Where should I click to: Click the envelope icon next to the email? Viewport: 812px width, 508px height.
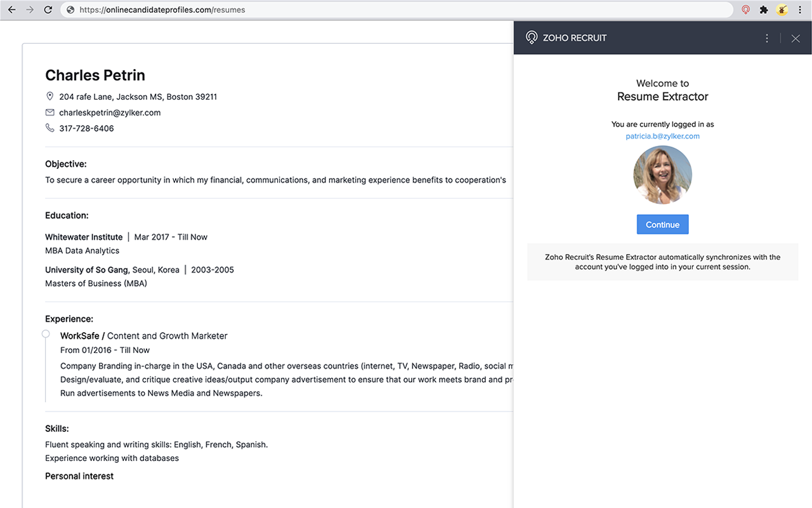49,112
